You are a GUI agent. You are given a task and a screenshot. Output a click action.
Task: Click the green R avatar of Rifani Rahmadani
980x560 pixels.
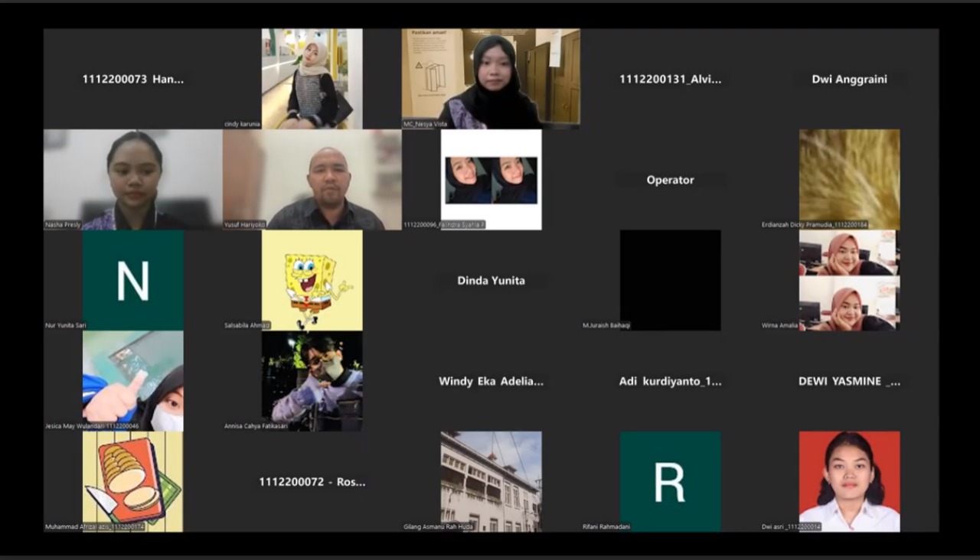click(670, 481)
